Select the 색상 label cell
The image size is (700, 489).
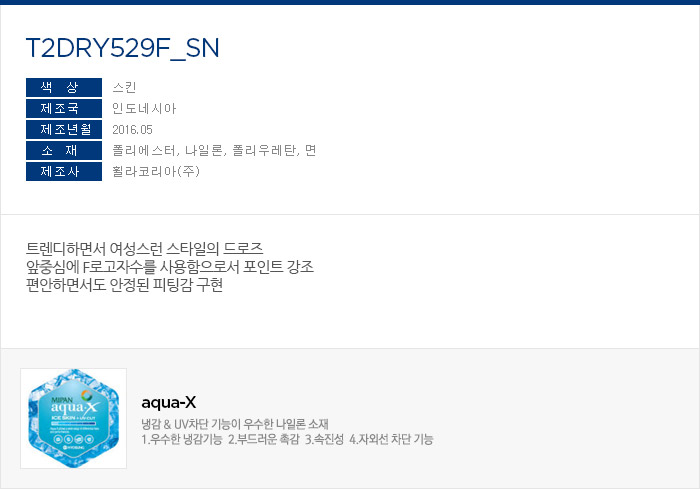click(x=64, y=88)
